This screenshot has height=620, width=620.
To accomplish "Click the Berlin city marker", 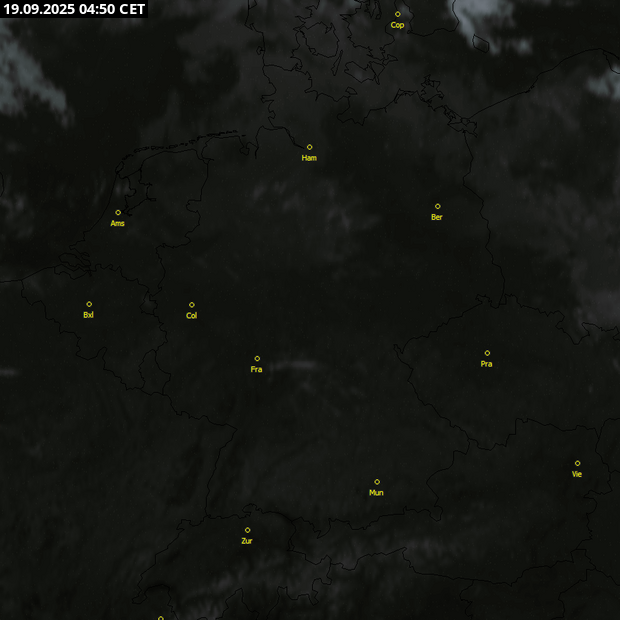I will pyautogui.click(x=437, y=206).
